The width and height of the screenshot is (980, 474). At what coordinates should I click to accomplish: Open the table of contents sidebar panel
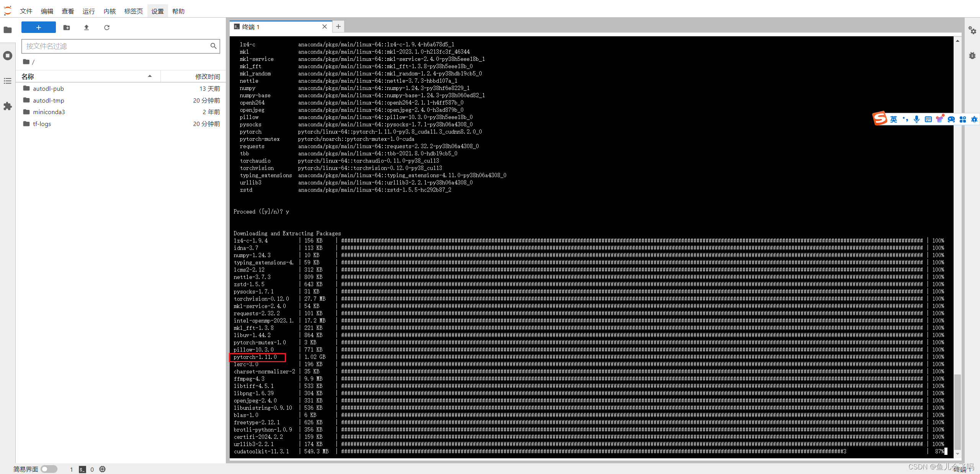click(8, 81)
